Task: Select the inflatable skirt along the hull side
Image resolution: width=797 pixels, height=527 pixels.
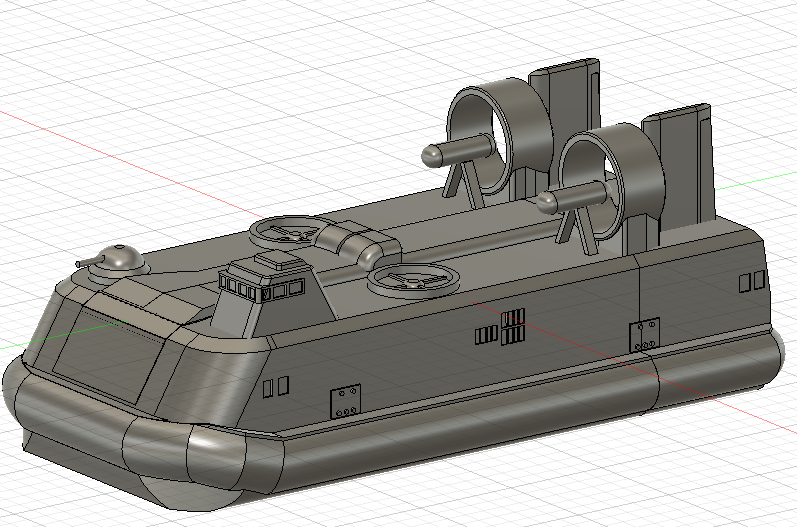Action: (508, 412)
